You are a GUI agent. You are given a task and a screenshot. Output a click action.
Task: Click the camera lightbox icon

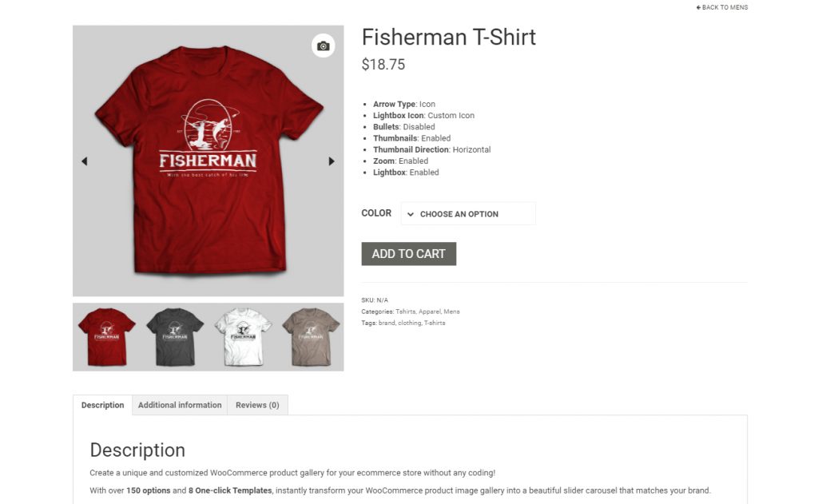(323, 46)
